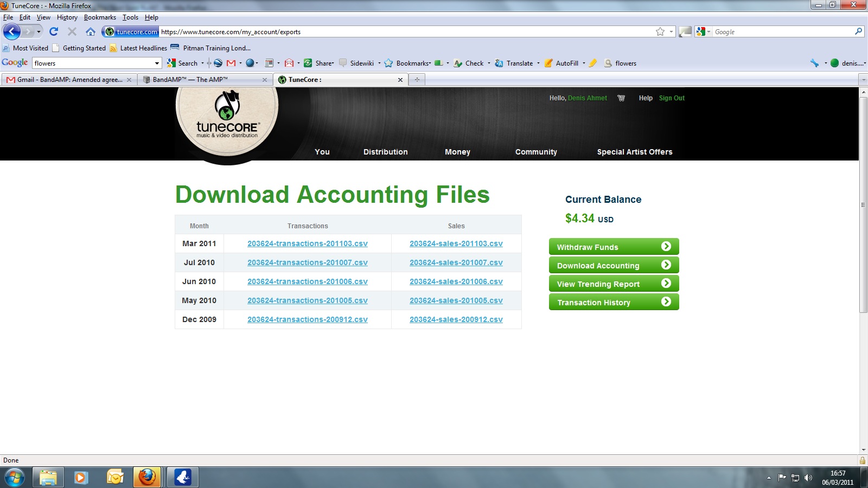This screenshot has width=868, height=488.
Task: Expand the Translate dropdown arrow
Action: point(538,63)
